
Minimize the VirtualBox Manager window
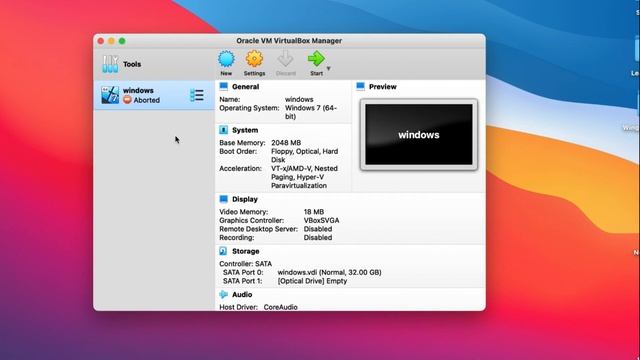(x=111, y=41)
